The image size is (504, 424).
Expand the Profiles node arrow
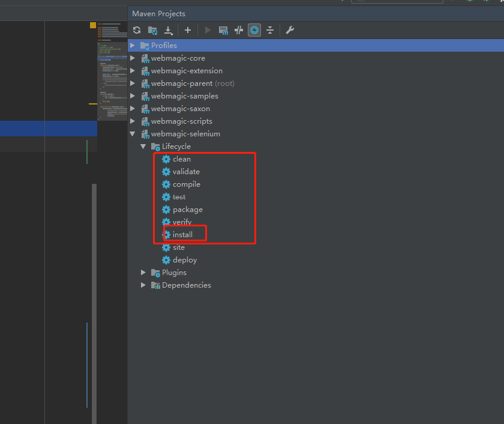pos(133,46)
